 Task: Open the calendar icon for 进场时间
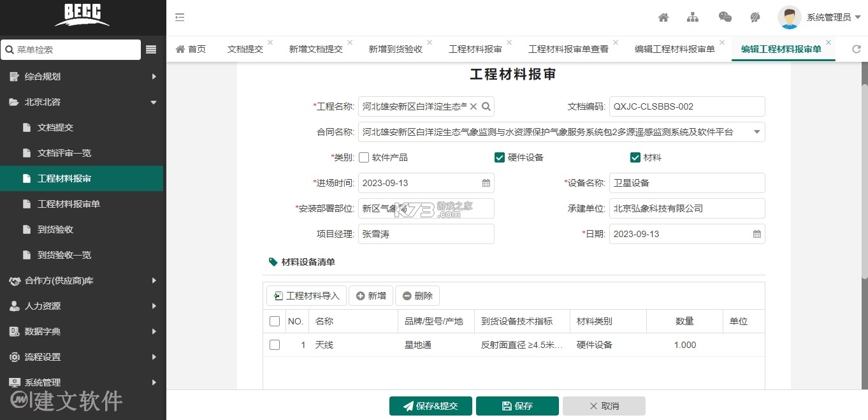click(486, 183)
